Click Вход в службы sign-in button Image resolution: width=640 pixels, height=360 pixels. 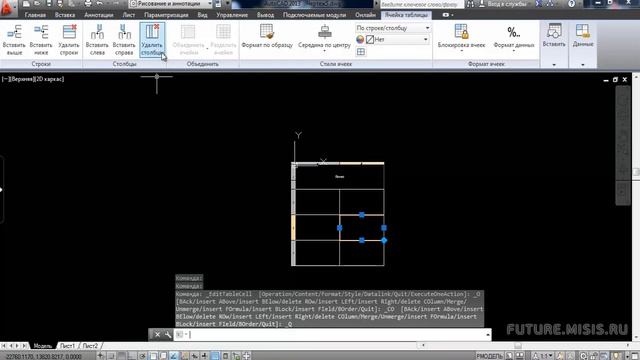click(x=503, y=4)
